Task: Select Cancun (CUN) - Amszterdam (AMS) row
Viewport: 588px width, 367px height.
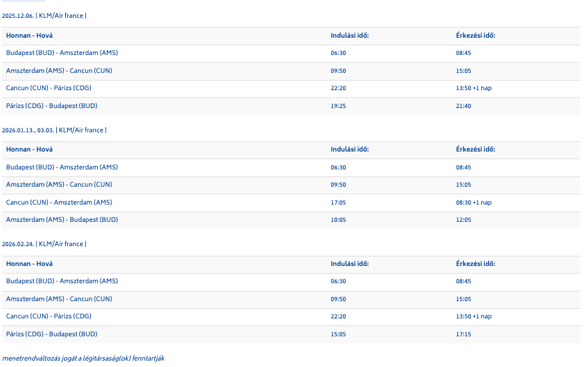Action: (x=291, y=203)
